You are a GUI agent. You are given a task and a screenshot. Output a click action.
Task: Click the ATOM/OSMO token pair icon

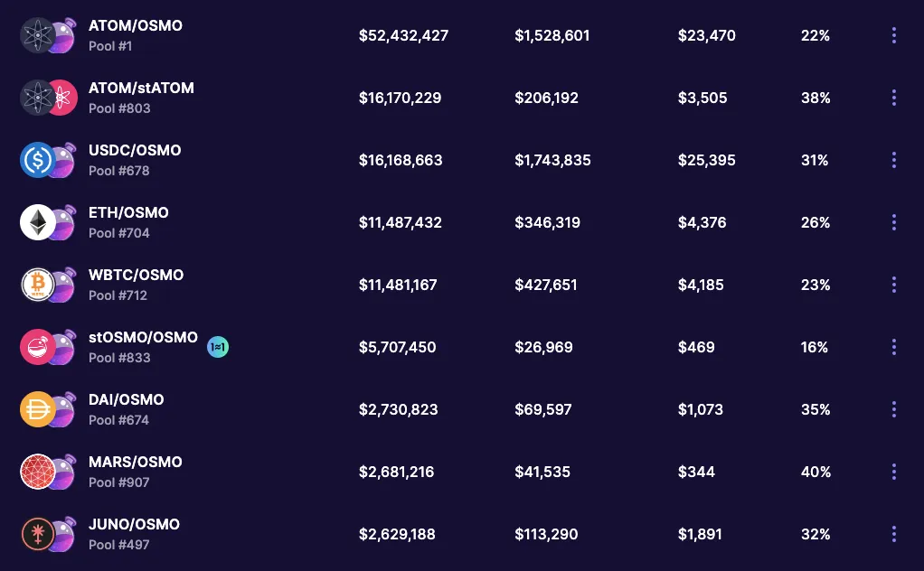pyautogui.click(x=48, y=35)
